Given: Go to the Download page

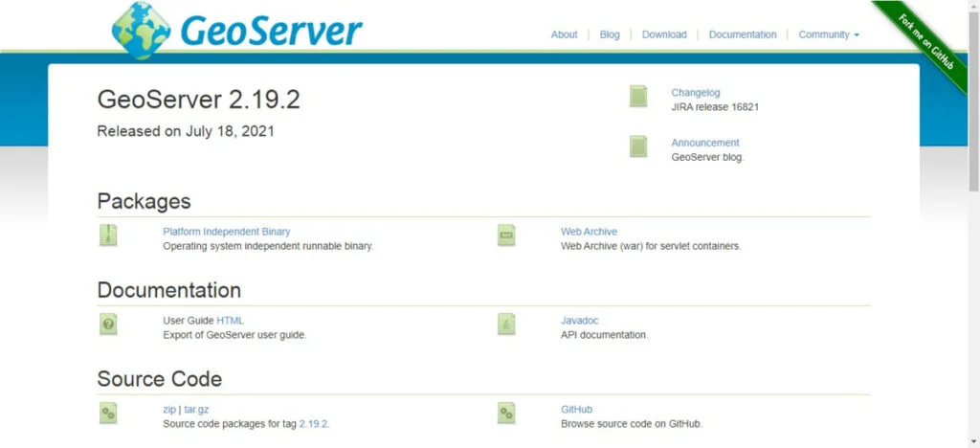Looking at the screenshot, I should point(664,34).
